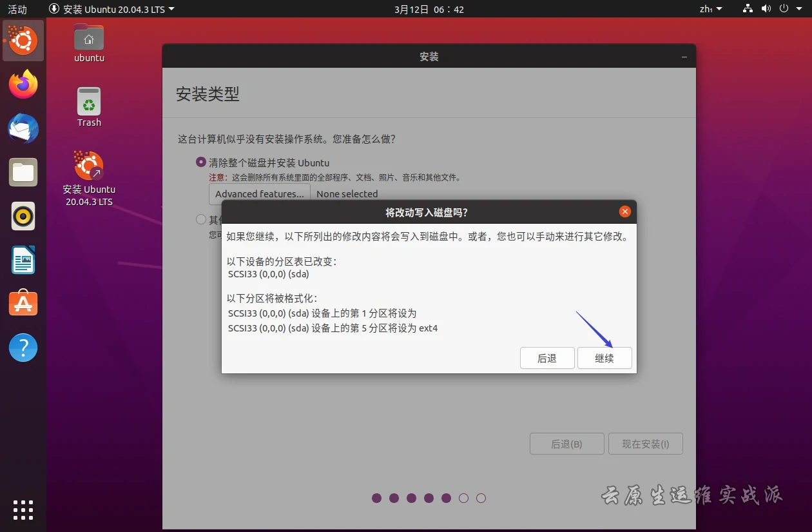Viewport: 812px width, 532px height.
Task: Click the 后退(B) button in installer
Action: [567, 444]
